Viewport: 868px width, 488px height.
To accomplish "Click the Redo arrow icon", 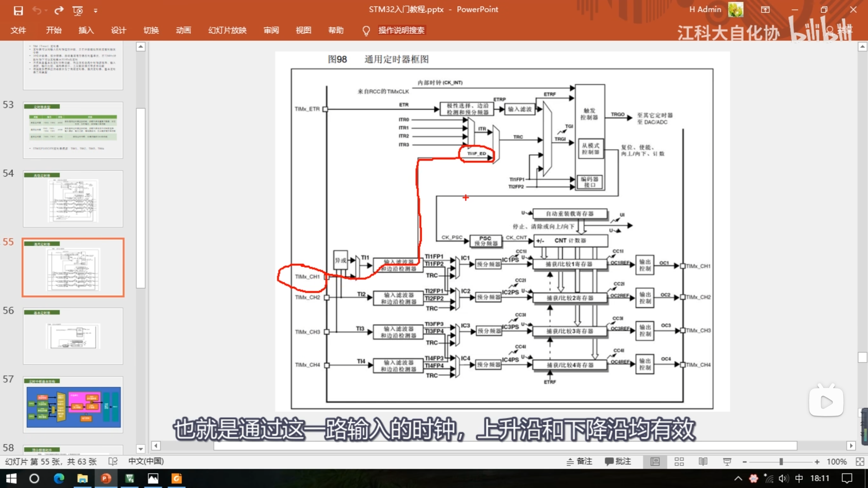I will click(59, 11).
